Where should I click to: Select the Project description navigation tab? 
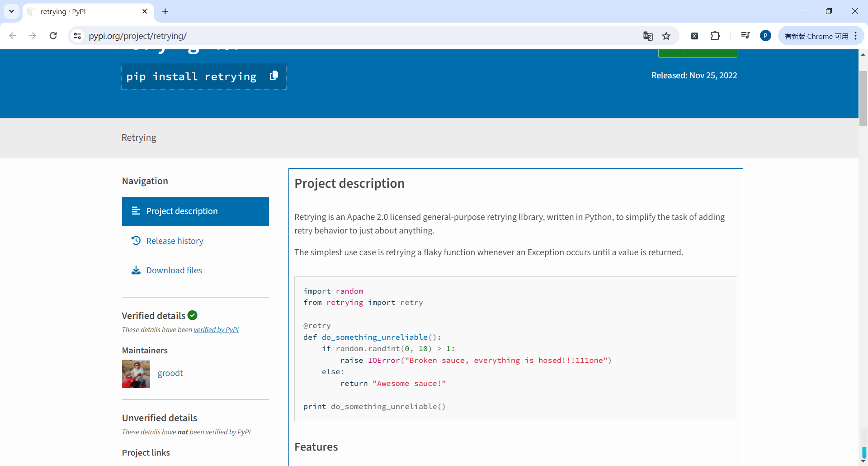tap(195, 211)
